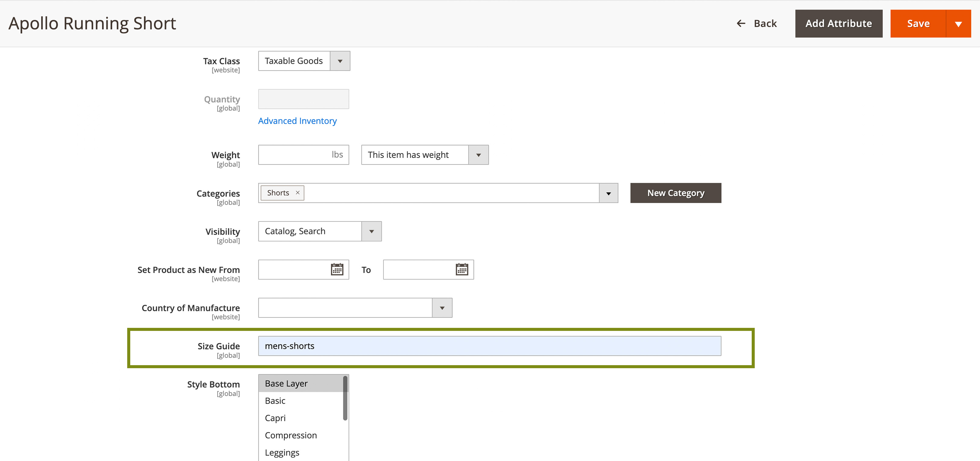This screenshot has height=461, width=980.
Task: Click the Save button
Action: [x=917, y=24]
